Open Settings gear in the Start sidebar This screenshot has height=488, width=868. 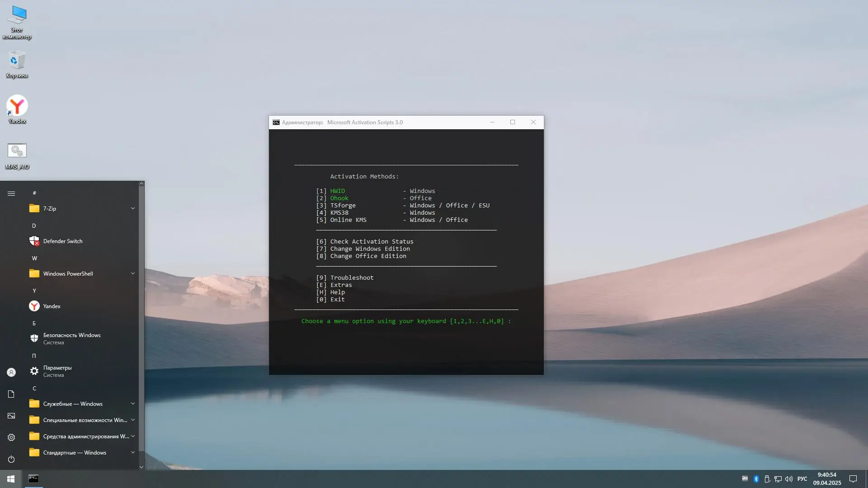(x=11, y=437)
